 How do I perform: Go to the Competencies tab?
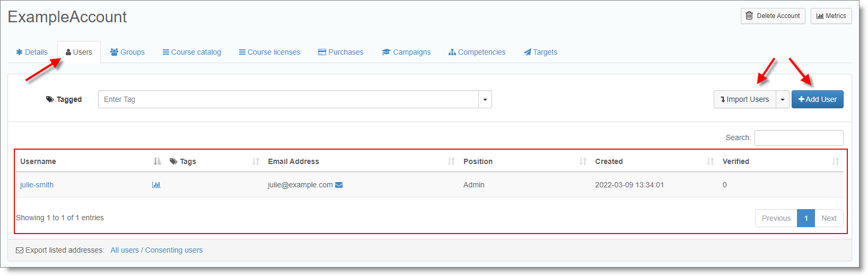pos(477,52)
